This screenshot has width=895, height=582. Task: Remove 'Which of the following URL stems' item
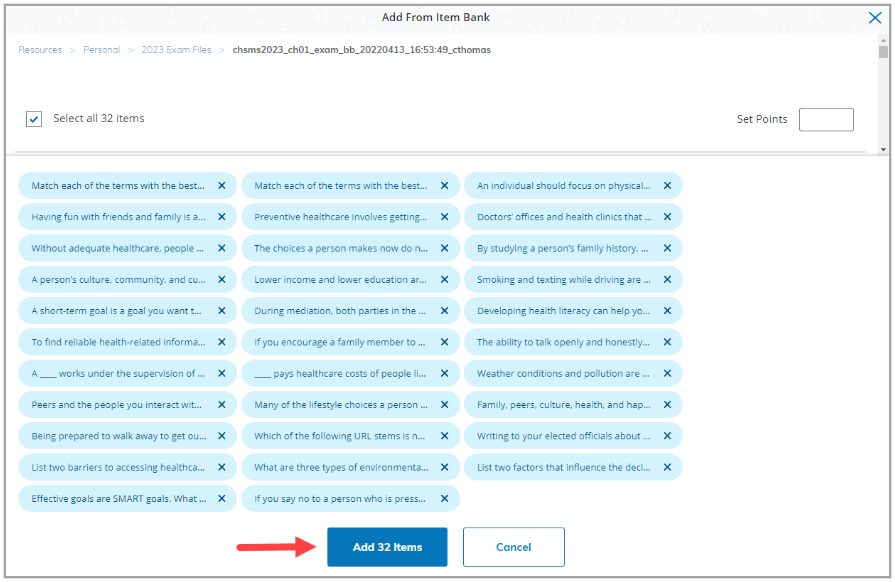click(x=445, y=436)
